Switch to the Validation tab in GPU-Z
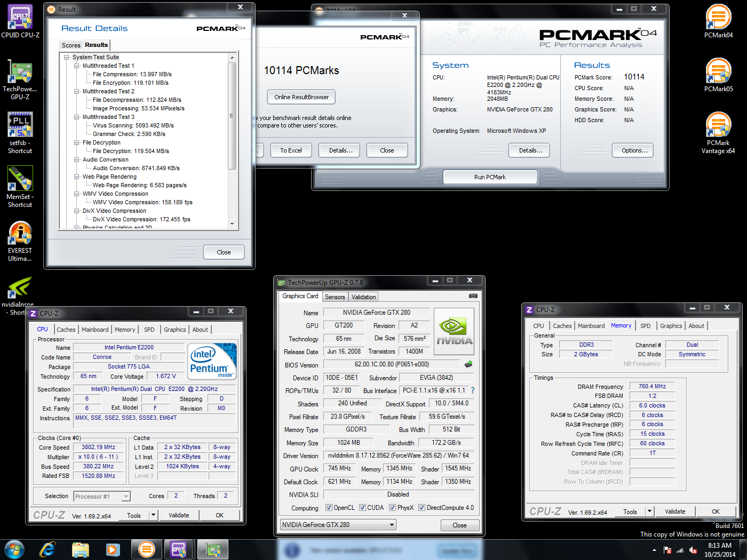The width and height of the screenshot is (747, 560). tap(364, 297)
